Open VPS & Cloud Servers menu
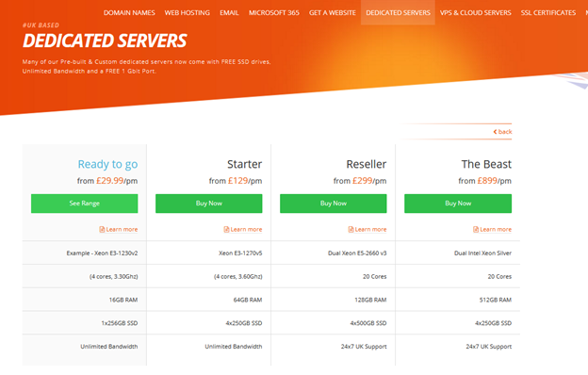This screenshot has width=588, height=375. point(476,13)
